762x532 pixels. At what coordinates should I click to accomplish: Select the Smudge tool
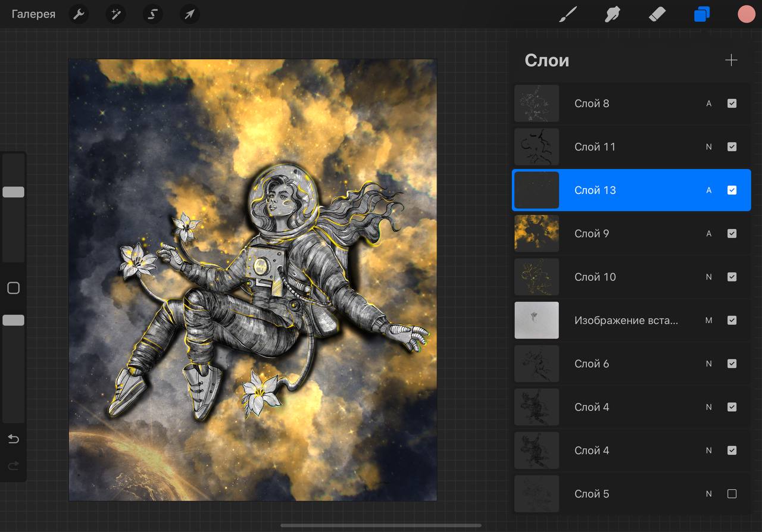pos(612,14)
